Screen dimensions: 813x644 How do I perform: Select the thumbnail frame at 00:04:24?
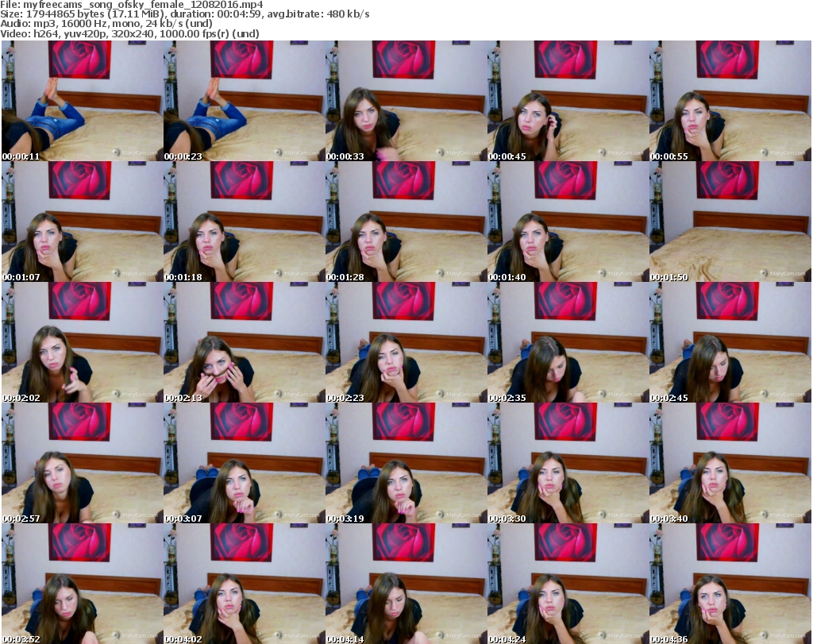pyautogui.click(x=568, y=584)
